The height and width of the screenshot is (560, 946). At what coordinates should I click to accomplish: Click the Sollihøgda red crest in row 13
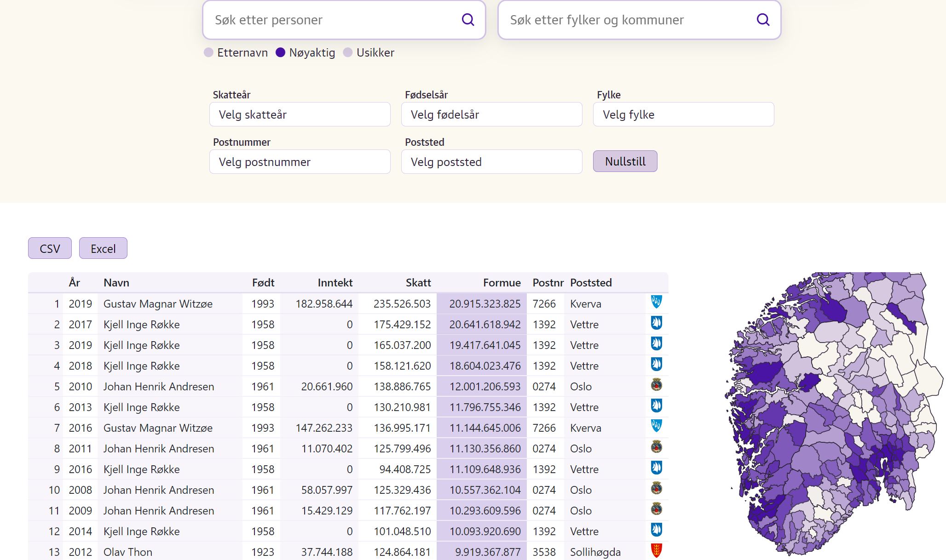(656, 550)
